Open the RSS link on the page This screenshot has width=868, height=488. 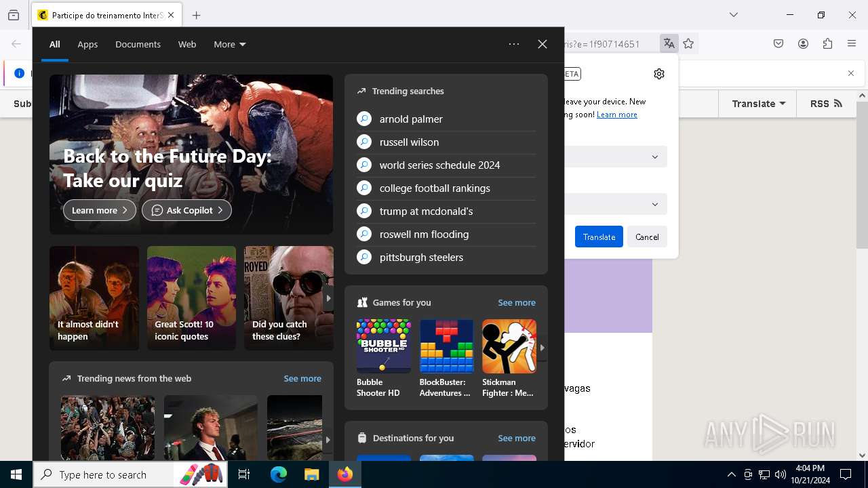826,104
